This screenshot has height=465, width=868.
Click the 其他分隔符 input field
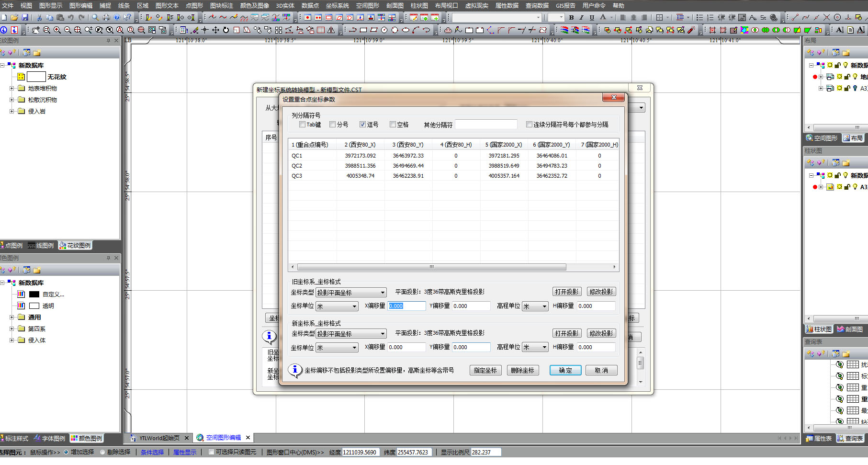click(486, 125)
